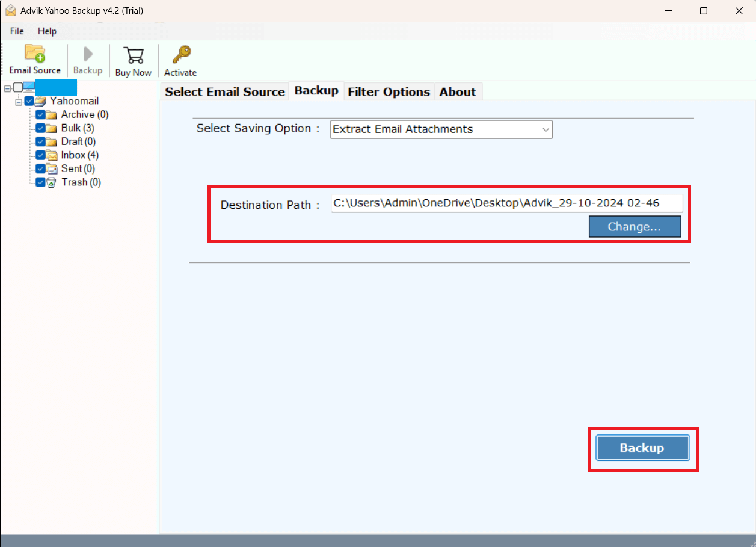
Task: Select the Yahoomail tree label
Action: tap(75, 101)
